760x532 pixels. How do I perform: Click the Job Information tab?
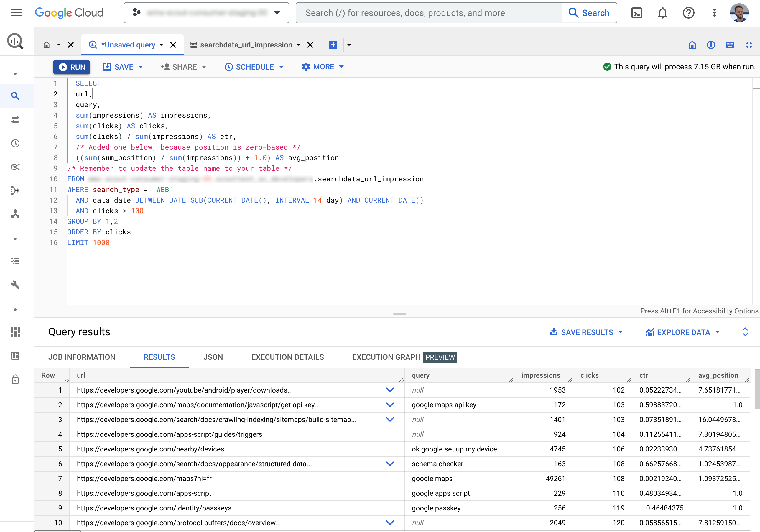point(81,357)
